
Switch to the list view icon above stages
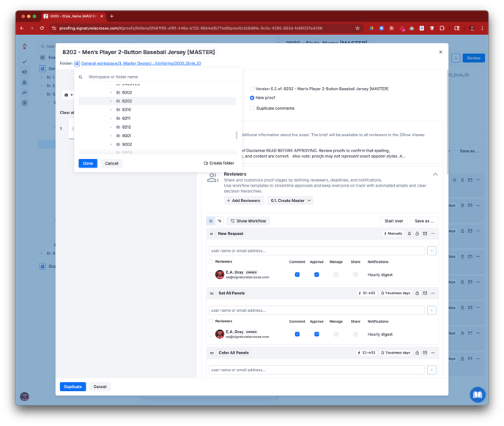(211, 220)
